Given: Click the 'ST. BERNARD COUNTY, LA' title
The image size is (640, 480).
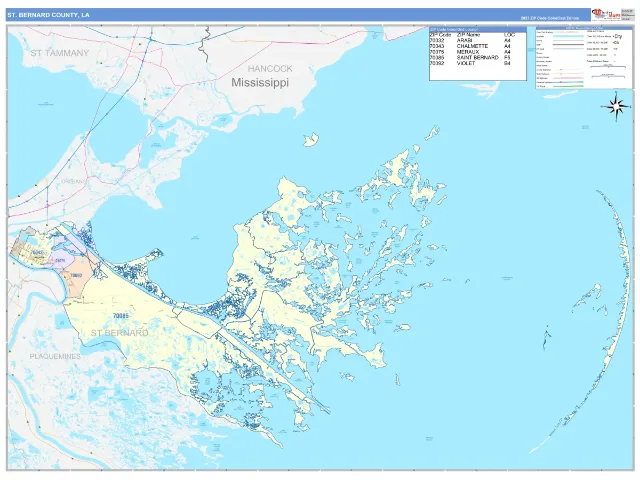Looking at the screenshot, I should tap(48, 15).
